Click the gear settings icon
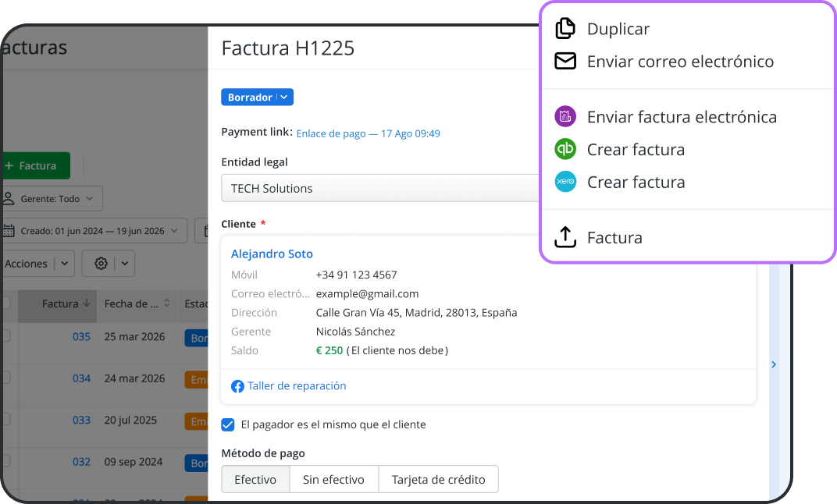Viewport: 837px width, 504px height. point(101,264)
